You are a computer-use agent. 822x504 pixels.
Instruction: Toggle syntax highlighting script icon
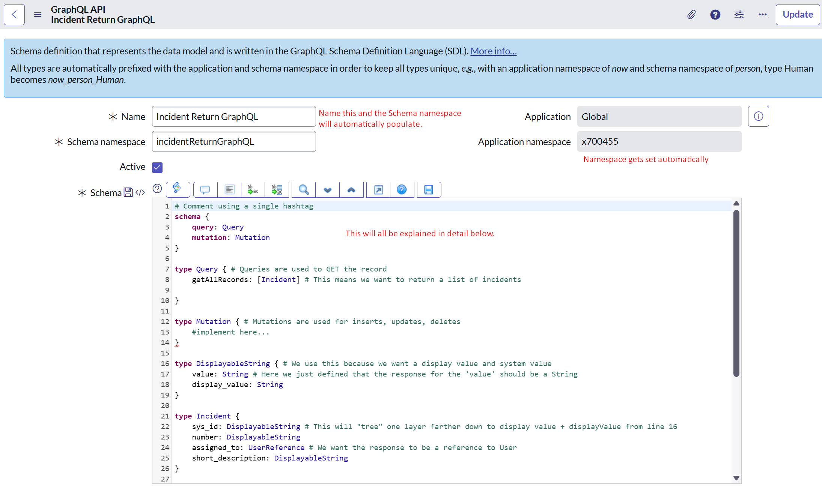pyautogui.click(x=177, y=189)
